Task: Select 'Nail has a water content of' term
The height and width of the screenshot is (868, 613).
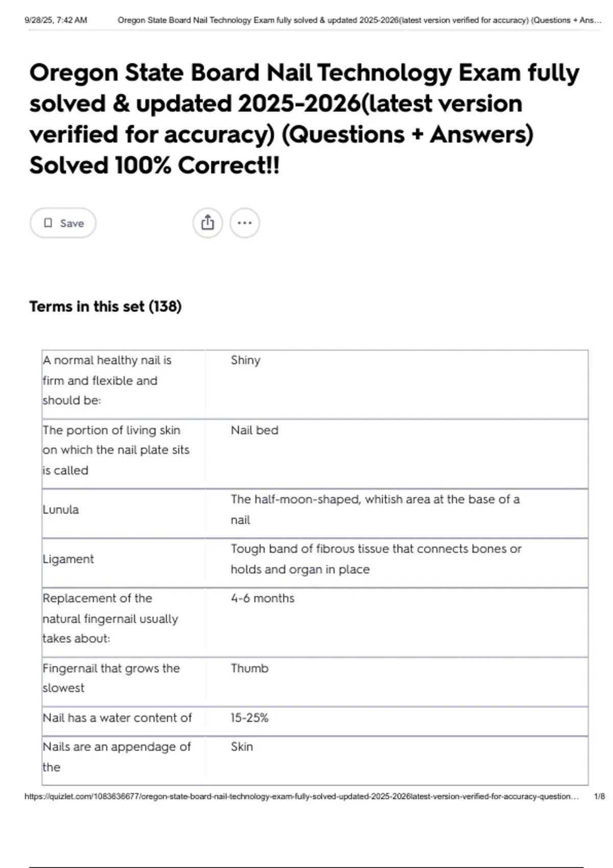Action: (x=117, y=717)
